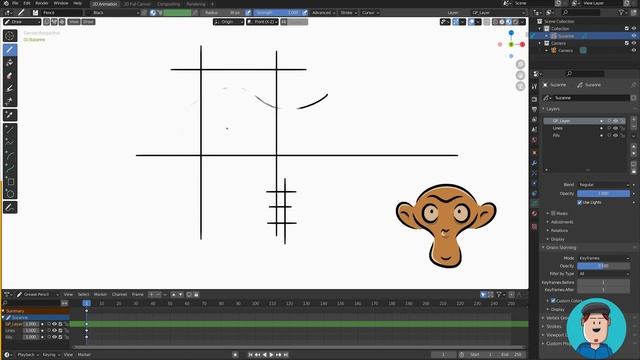This screenshot has height=360, width=640.
Task: Open Filter by Type dropdown
Action: coord(603,274)
